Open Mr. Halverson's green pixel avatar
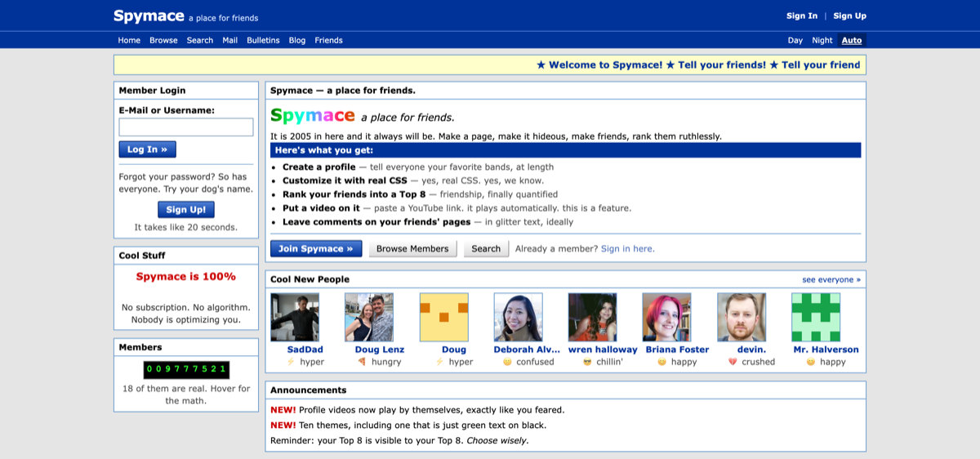This screenshot has width=980, height=459. pos(816,317)
